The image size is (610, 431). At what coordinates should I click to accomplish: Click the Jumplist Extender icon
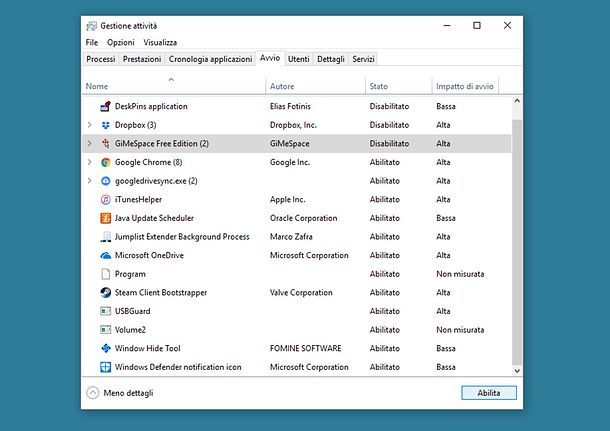105,237
